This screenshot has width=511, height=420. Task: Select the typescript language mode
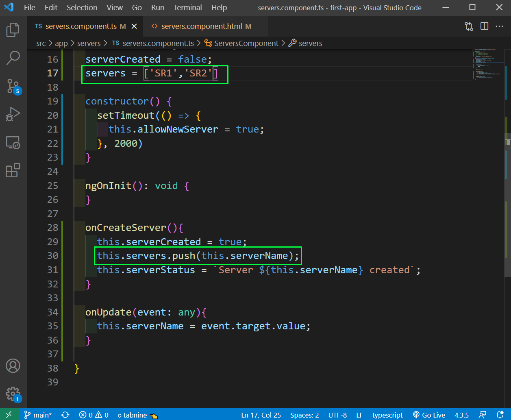(x=387, y=415)
